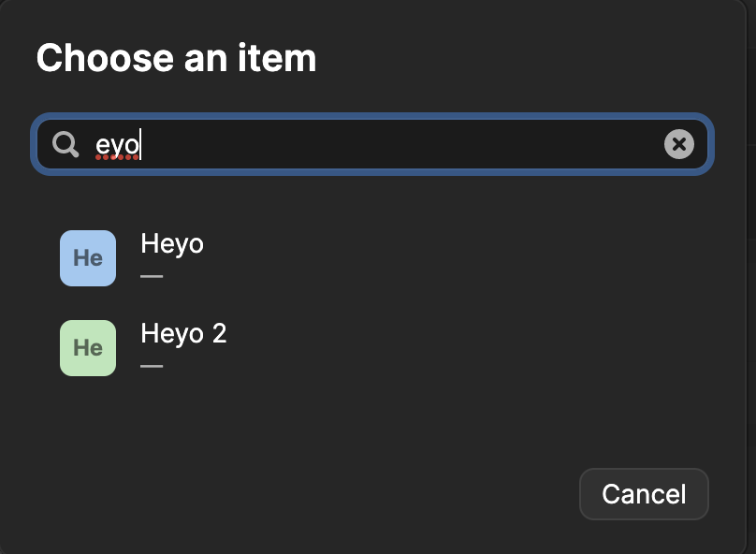Click the dash subtitle under Heyo 2
The image size is (756, 554).
click(x=152, y=366)
